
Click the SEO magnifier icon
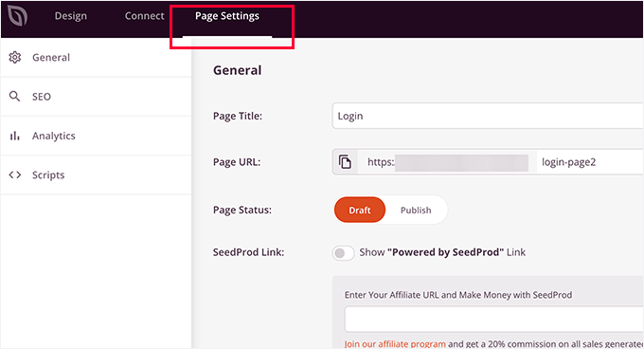coord(15,96)
